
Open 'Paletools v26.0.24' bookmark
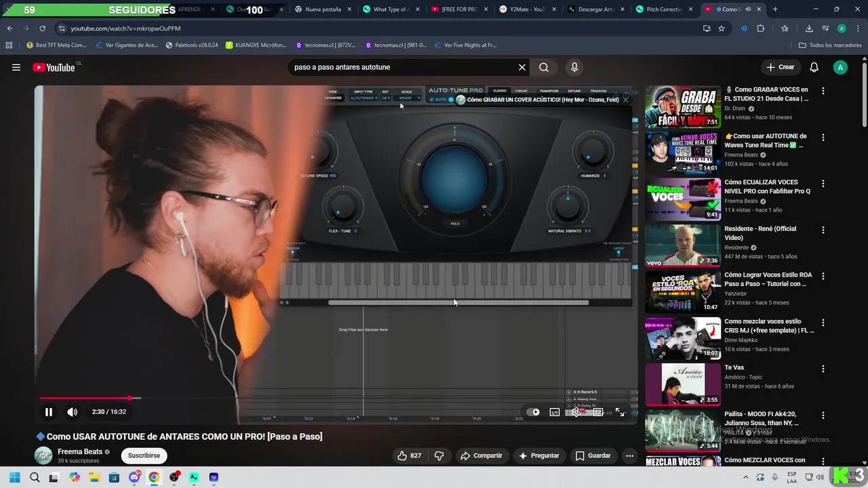coord(192,45)
